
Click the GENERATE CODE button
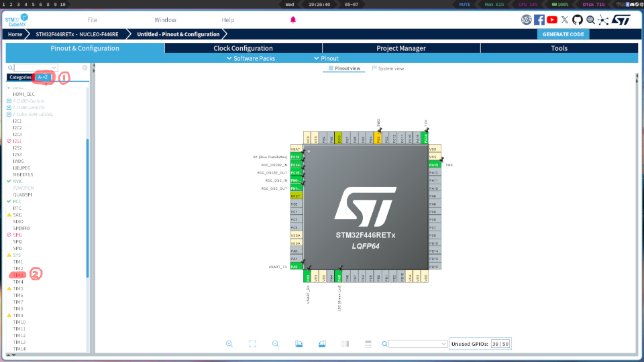[563, 34]
